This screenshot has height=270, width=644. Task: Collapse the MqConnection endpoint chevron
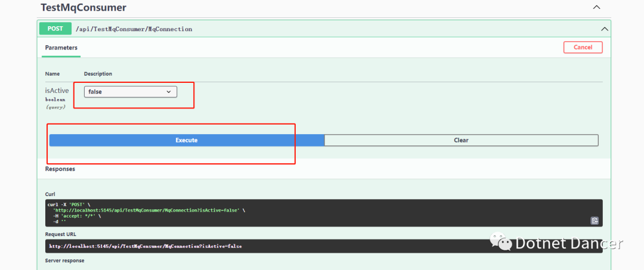tap(605, 29)
